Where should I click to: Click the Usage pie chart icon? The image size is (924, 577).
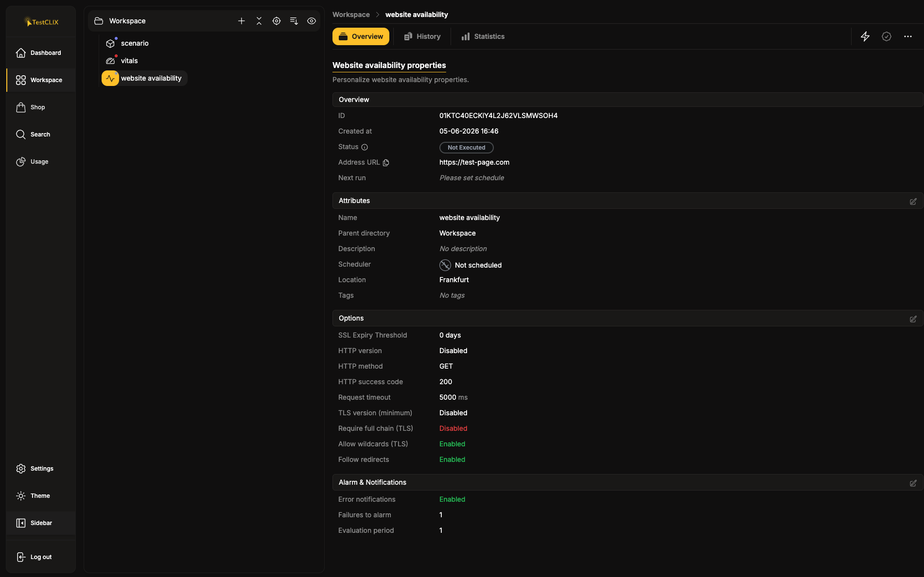pos(21,162)
